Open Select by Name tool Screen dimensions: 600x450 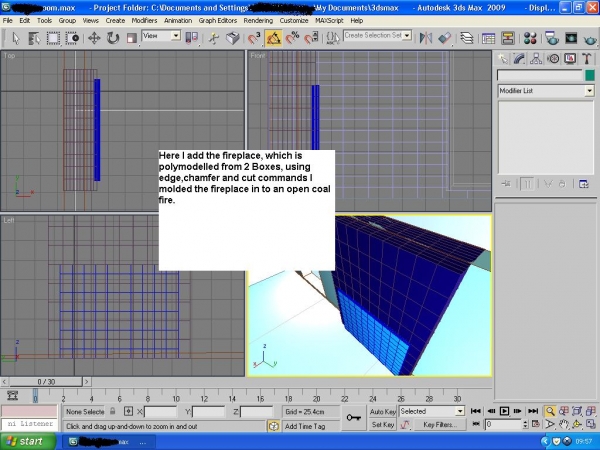pos(34,38)
